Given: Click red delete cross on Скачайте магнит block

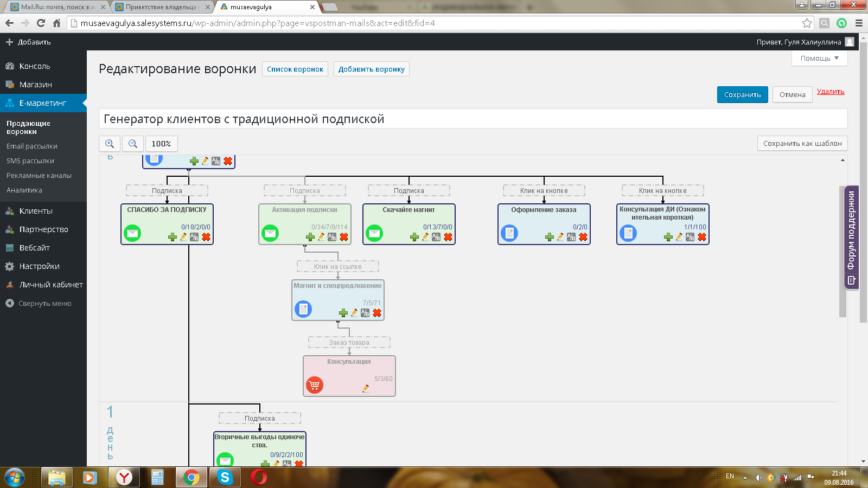Looking at the screenshot, I should pos(448,237).
